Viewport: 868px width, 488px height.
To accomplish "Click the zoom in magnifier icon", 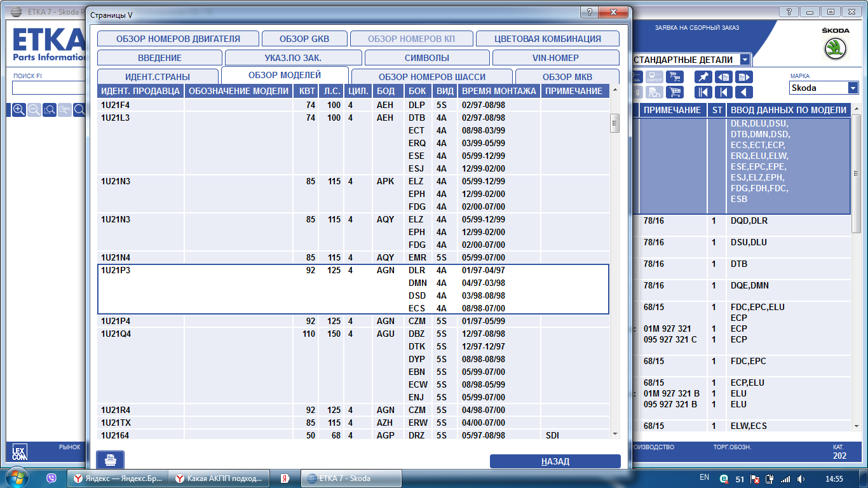I will click(x=19, y=110).
